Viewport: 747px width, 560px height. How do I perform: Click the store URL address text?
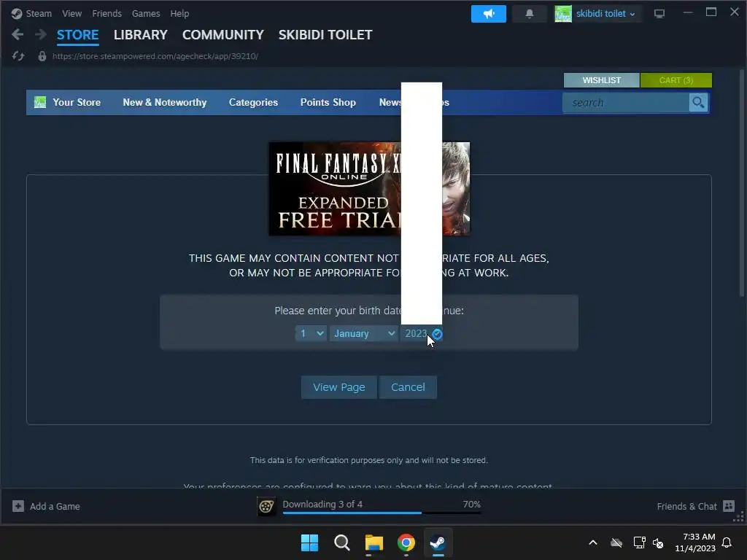click(155, 56)
